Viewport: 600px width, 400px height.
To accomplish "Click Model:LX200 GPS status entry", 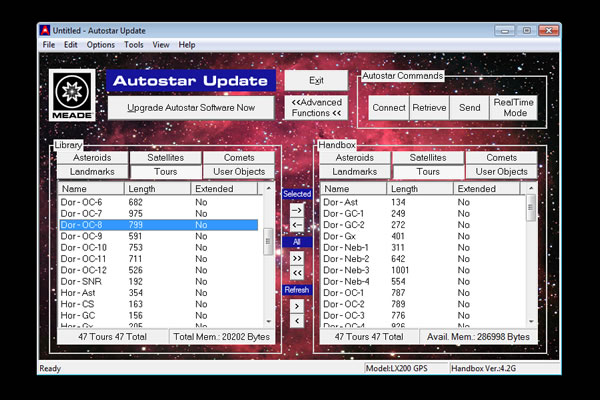I will pos(406,369).
